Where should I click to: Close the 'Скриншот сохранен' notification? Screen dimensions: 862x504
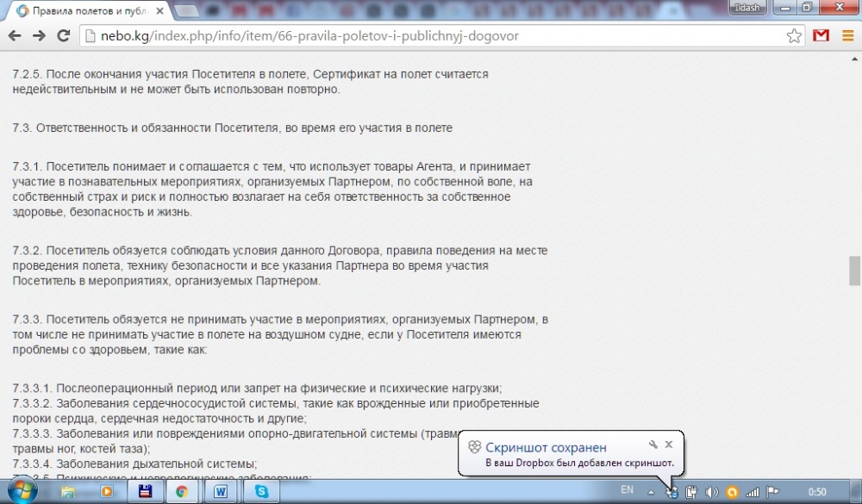click(669, 444)
